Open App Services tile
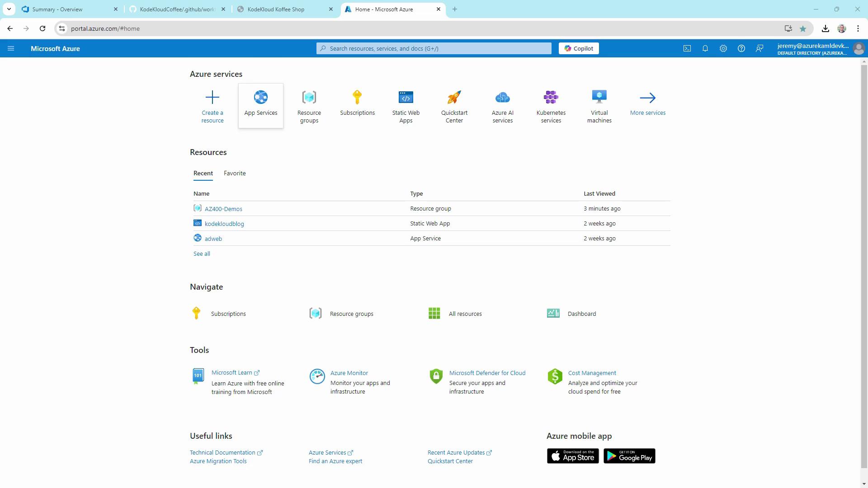868x488 pixels. pos(261,106)
